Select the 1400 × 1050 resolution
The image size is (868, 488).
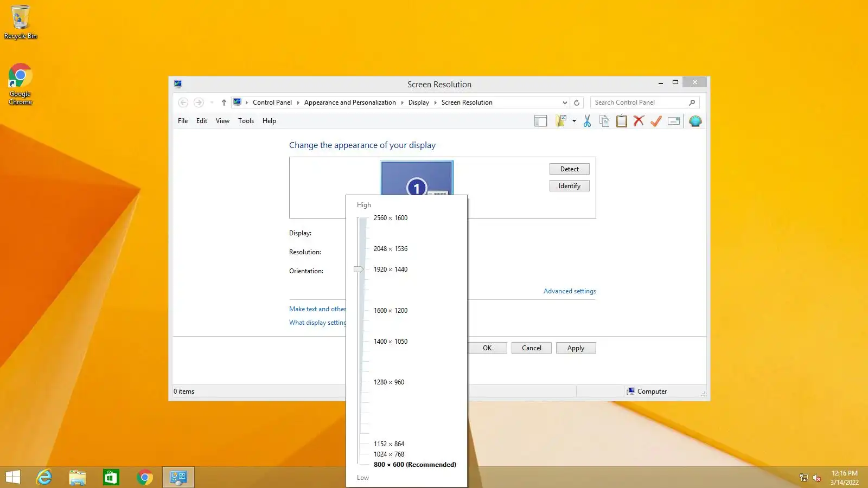point(391,342)
